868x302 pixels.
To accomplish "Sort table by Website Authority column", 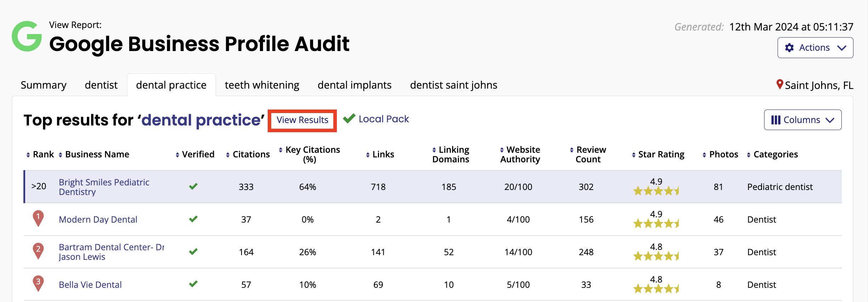I will (x=520, y=155).
